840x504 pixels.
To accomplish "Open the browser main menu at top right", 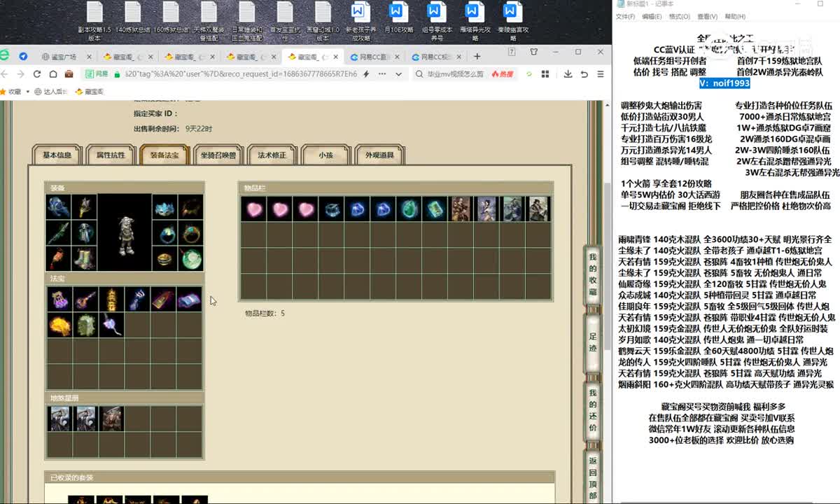I will pyautogui.click(x=600, y=74).
